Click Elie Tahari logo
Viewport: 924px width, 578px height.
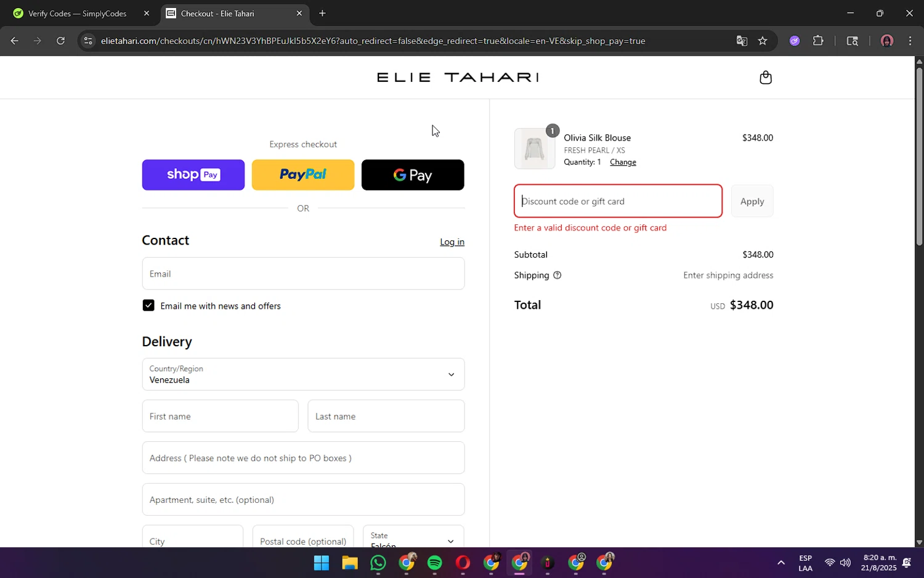458,77
